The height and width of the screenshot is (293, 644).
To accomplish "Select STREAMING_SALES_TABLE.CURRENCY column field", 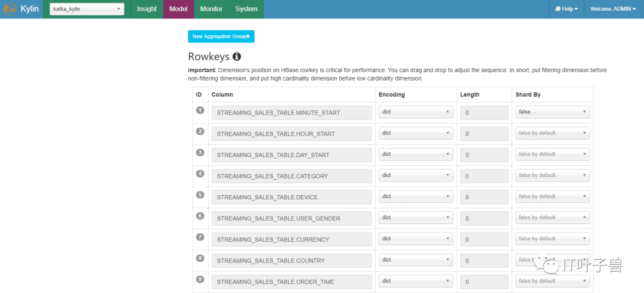I will [292, 239].
